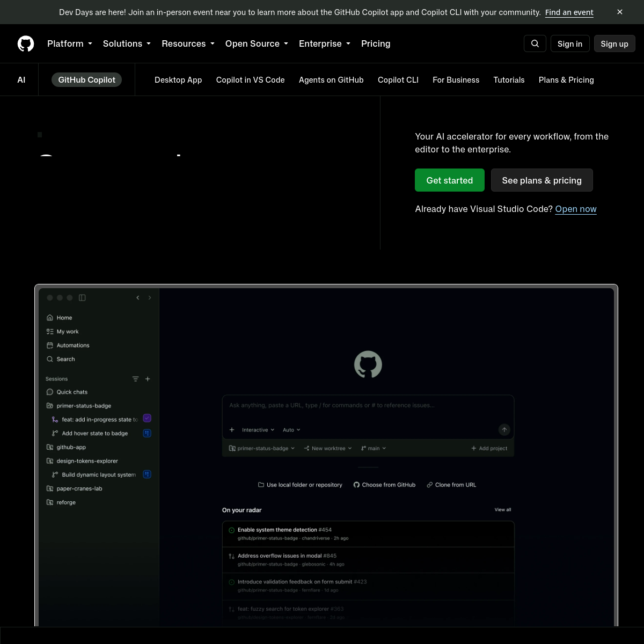Click the Automations calendar icon
644x644 pixels.
pyautogui.click(x=50, y=346)
